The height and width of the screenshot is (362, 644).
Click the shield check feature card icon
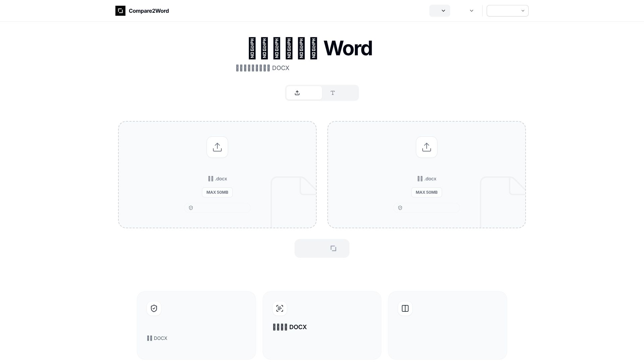[x=154, y=308]
